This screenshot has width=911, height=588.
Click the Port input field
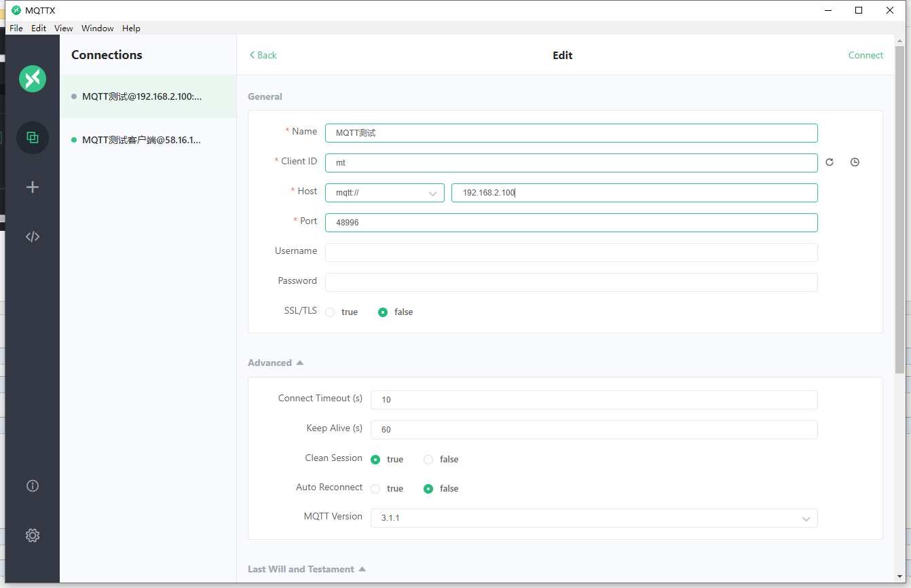572,223
